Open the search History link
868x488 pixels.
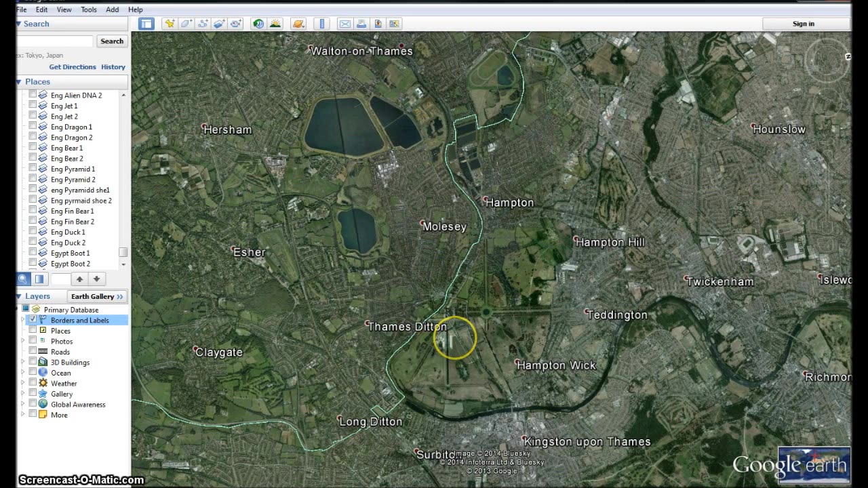[113, 67]
